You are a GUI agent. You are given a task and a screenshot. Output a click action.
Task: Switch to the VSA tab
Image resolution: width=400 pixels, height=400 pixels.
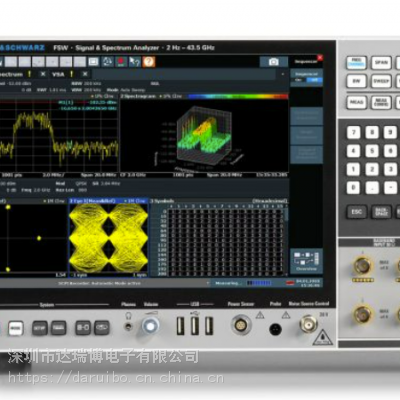pyautogui.click(x=58, y=74)
